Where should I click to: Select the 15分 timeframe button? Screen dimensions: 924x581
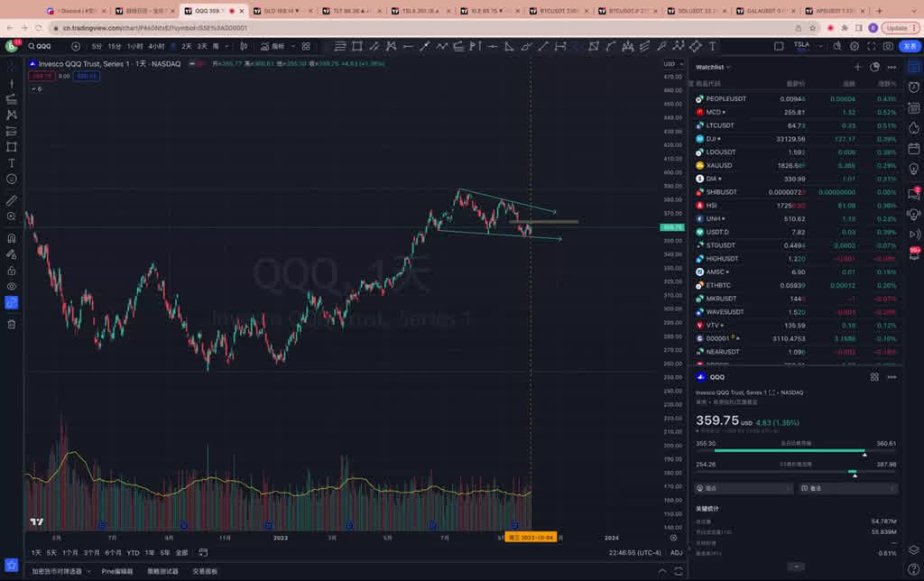tap(115, 46)
